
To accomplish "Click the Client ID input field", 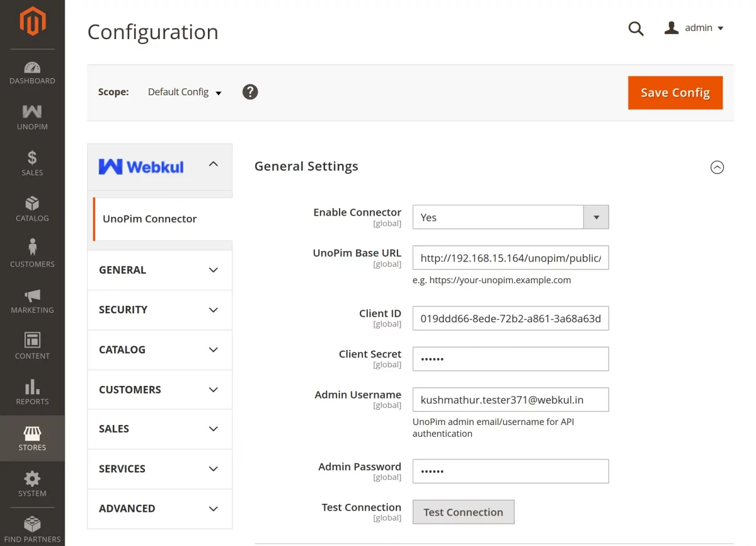I will [510, 318].
